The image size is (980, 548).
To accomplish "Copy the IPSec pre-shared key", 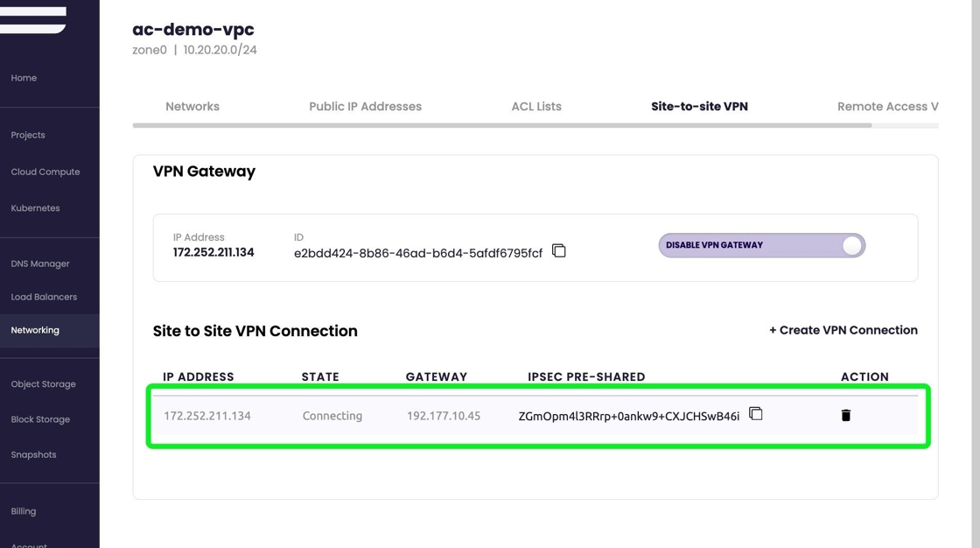I will (x=756, y=414).
